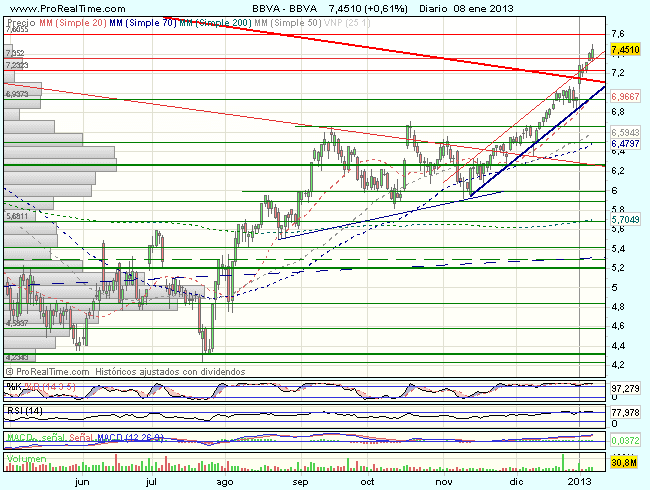Click the 7,2323 volume profile label
650x490 pixels.
click(x=17, y=65)
